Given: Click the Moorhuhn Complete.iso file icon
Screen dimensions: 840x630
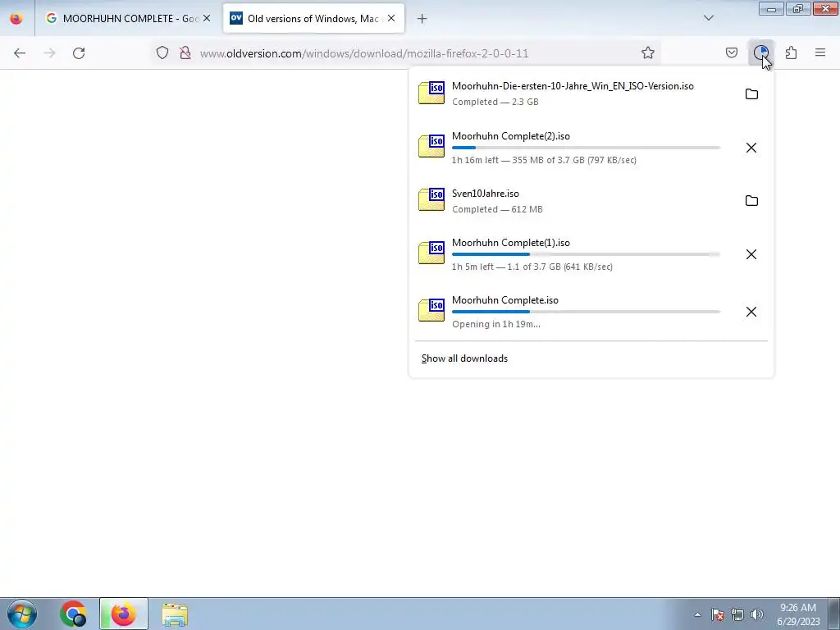Looking at the screenshot, I should tap(431, 310).
